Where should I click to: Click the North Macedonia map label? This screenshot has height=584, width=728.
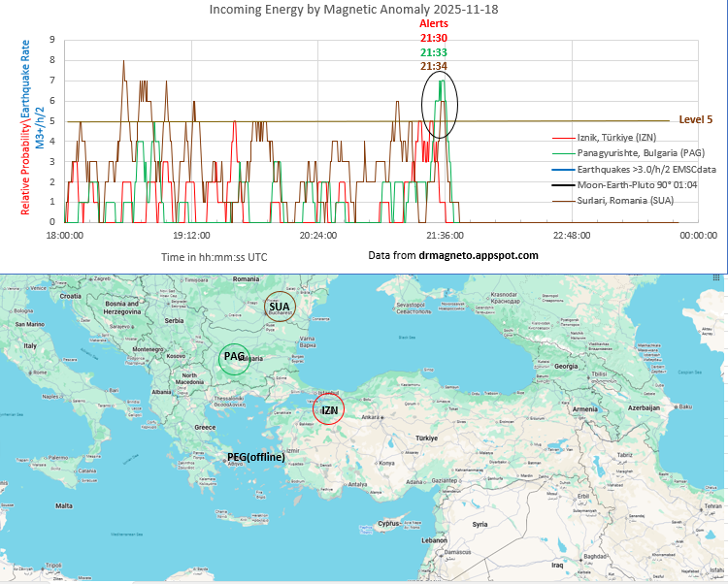pyautogui.click(x=190, y=378)
